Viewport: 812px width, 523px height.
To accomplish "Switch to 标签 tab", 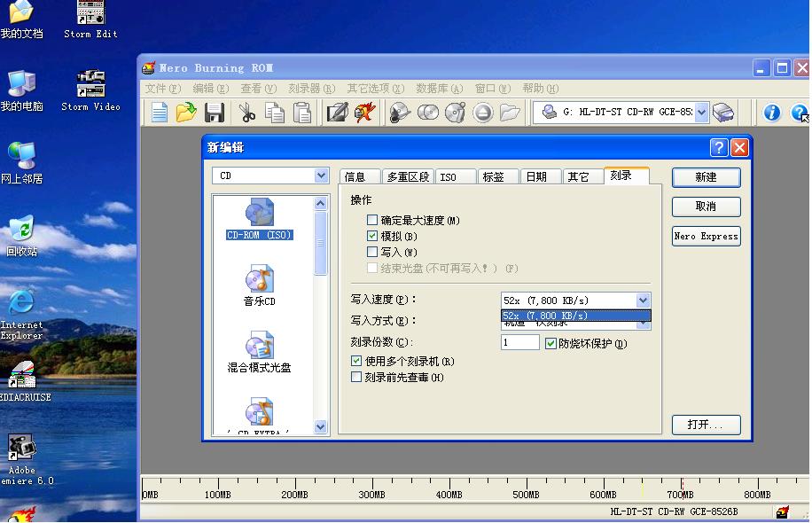I will point(498,177).
